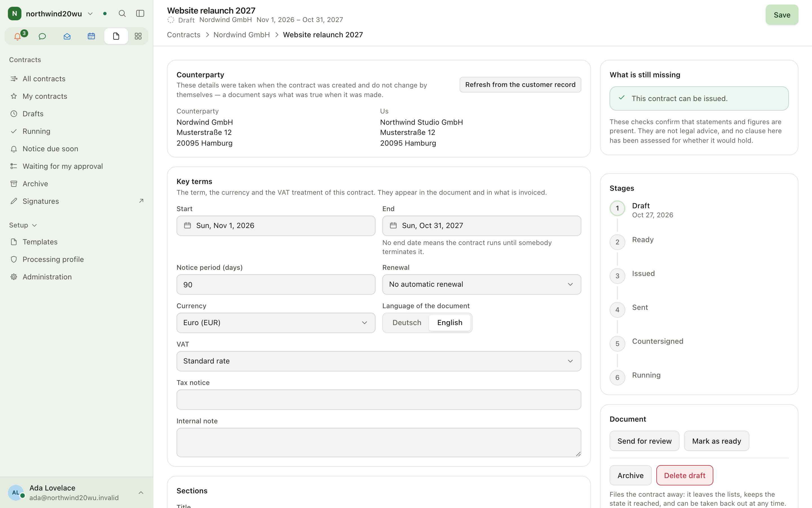
Task: Click Send for review
Action: pyautogui.click(x=644, y=441)
